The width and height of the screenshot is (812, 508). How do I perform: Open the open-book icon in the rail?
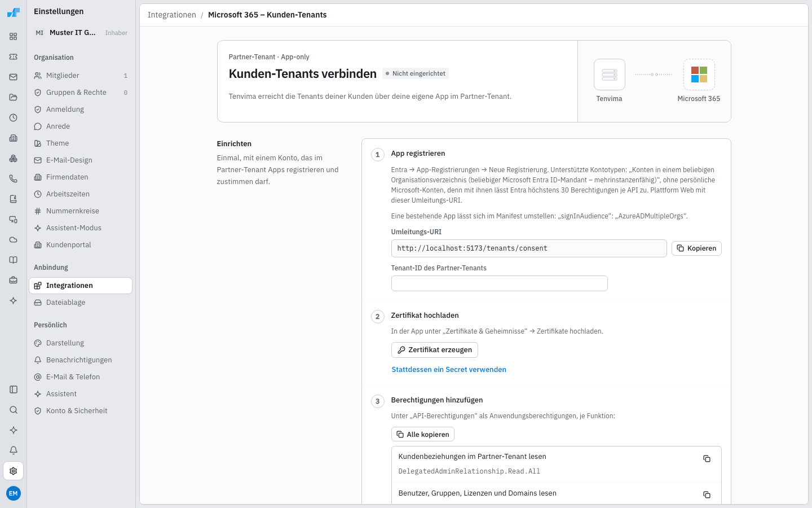[14, 260]
